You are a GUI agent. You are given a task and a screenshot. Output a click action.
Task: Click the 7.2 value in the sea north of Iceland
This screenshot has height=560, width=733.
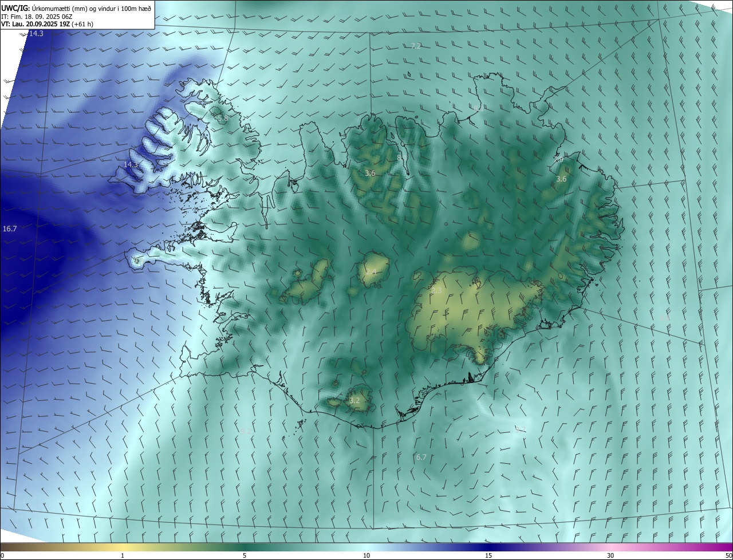coord(416,46)
